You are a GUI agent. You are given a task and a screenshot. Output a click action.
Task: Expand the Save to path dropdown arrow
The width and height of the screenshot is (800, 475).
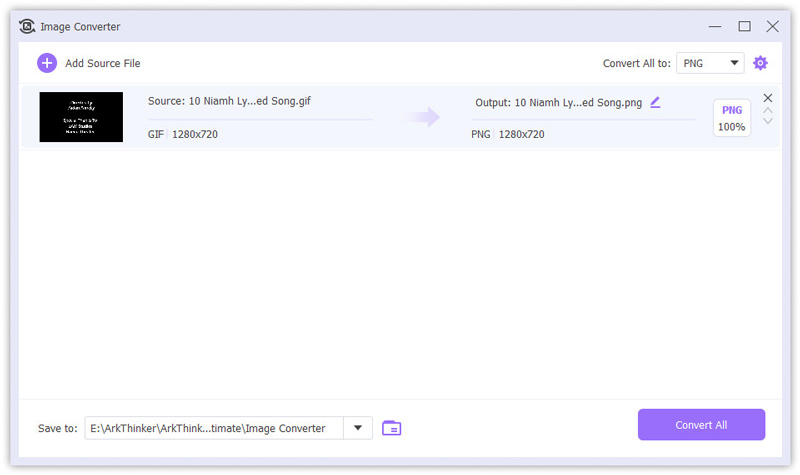click(358, 428)
